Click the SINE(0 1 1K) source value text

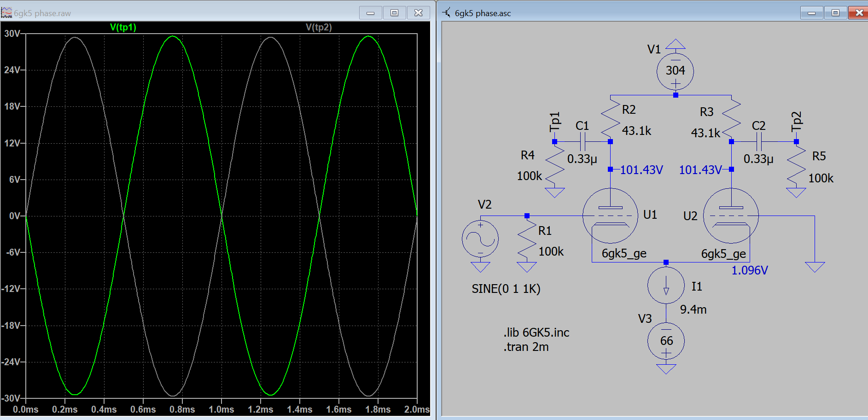[x=506, y=289]
